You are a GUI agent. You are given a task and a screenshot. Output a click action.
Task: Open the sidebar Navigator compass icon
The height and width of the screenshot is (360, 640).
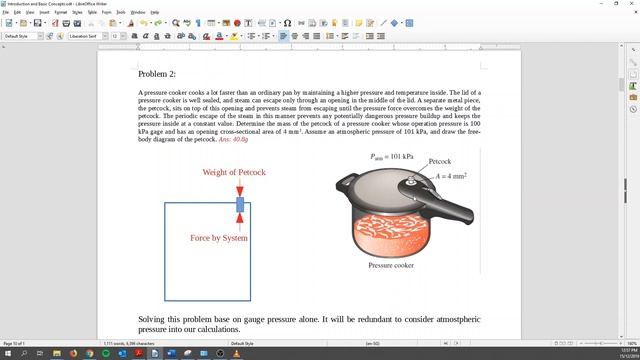[x=633, y=109]
